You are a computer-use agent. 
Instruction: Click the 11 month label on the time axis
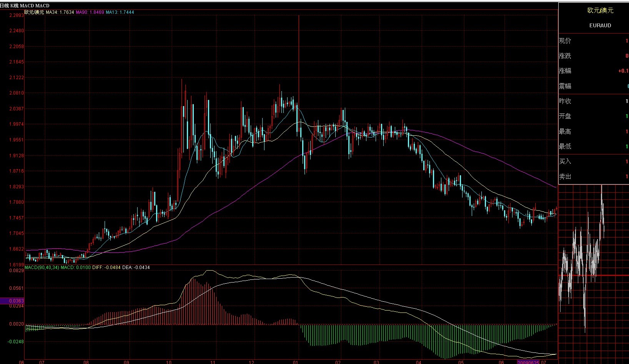213,362
